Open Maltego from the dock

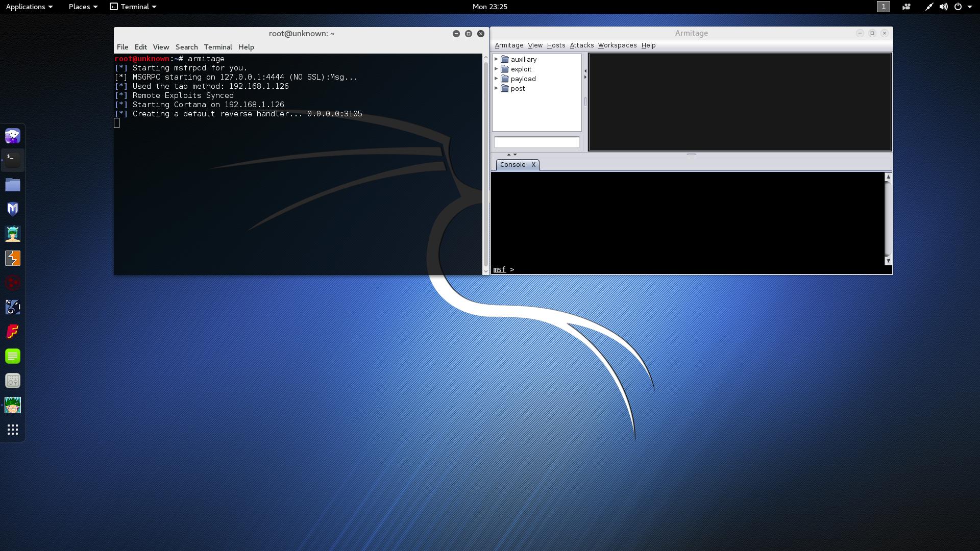[x=13, y=283]
